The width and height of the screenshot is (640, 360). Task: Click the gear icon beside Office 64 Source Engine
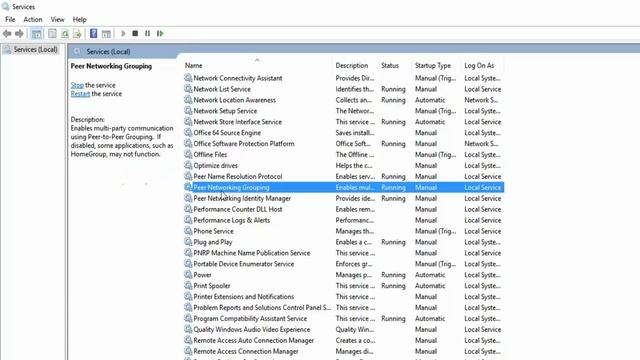[x=188, y=132]
